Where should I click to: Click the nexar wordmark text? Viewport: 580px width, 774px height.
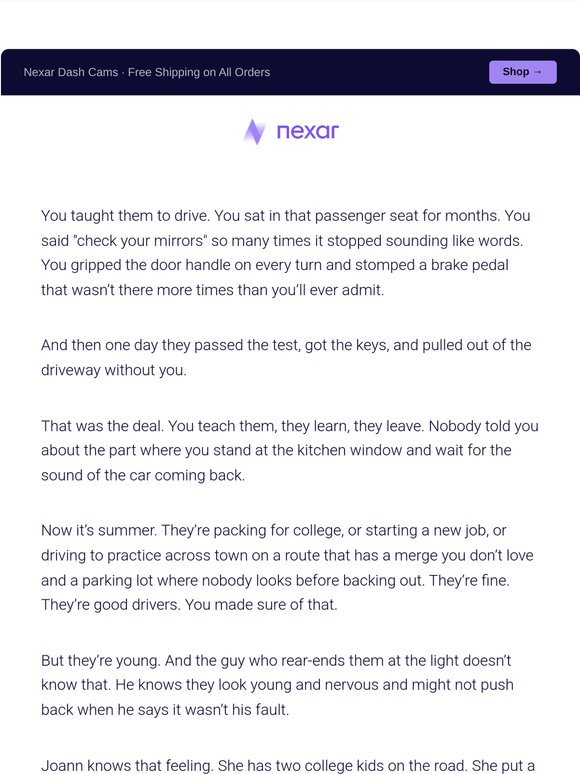click(x=308, y=131)
